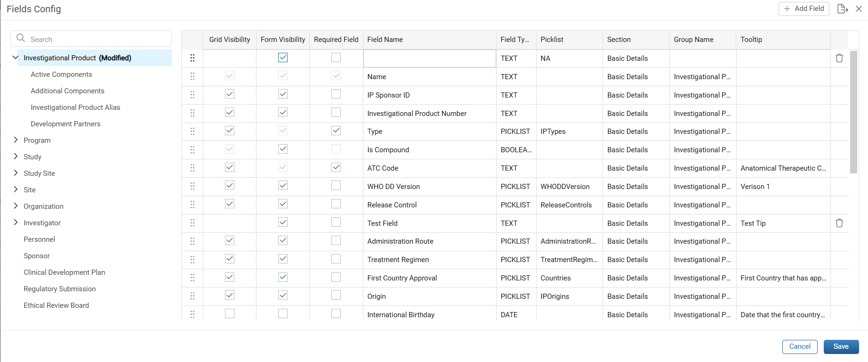Click the Save button
868x362 pixels.
click(x=841, y=346)
